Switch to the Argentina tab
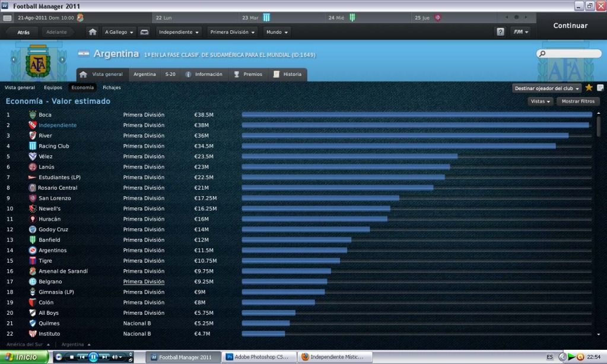Image resolution: width=607 pixels, height=364 pixels. (x=144, y=74)
